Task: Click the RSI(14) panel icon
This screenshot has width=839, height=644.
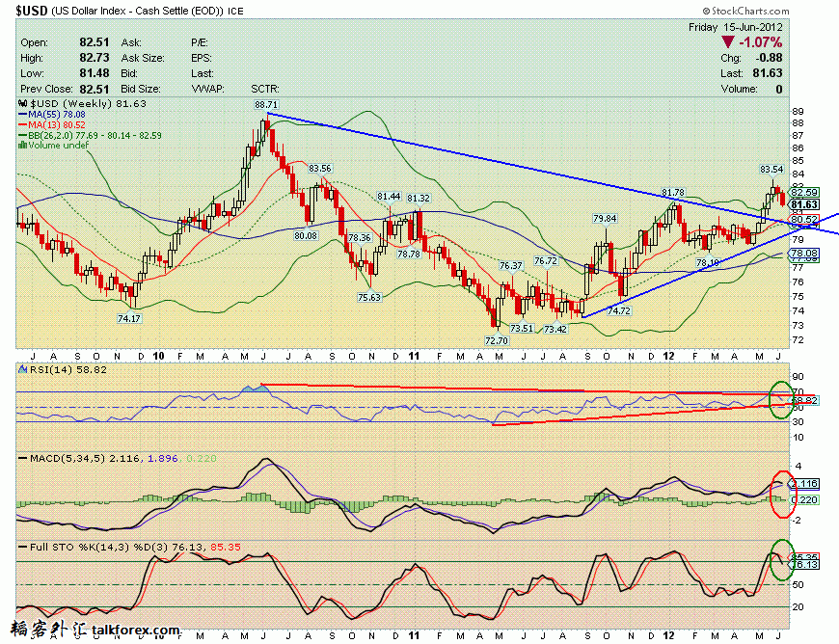Action: pos(23,369)
